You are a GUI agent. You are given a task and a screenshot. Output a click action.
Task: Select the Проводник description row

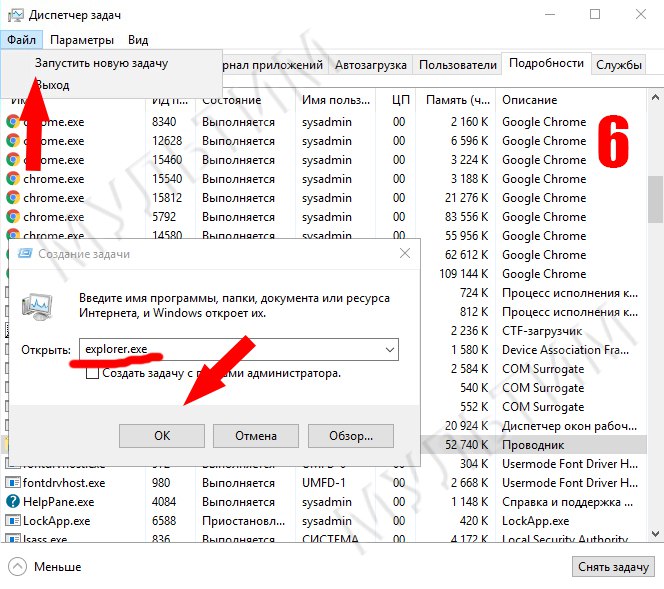coord(533,445)
